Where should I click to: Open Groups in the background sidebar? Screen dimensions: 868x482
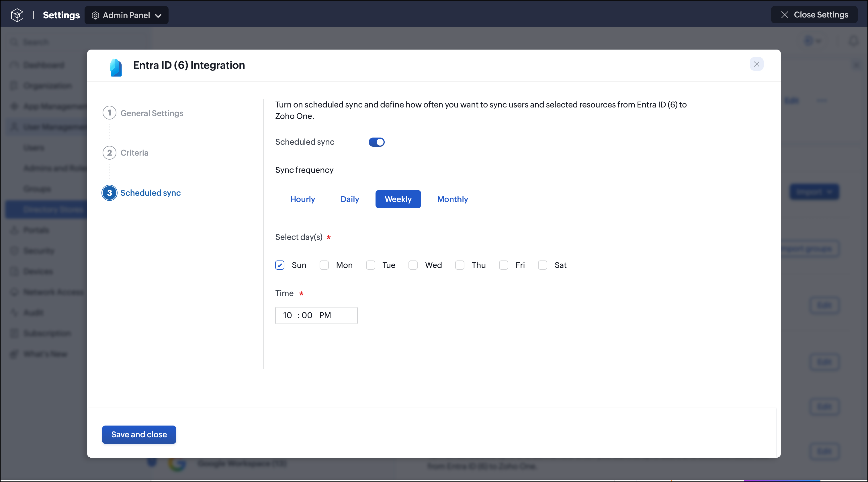coord(37,189)
